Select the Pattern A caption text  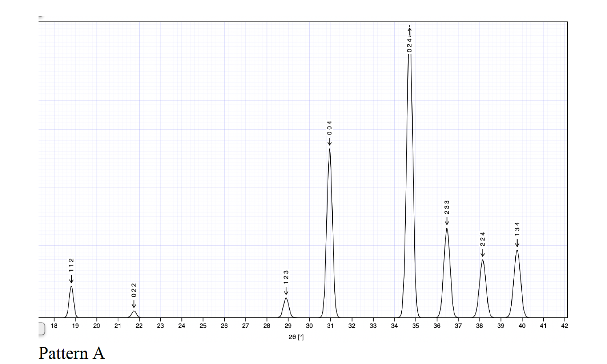click(71, 353)
